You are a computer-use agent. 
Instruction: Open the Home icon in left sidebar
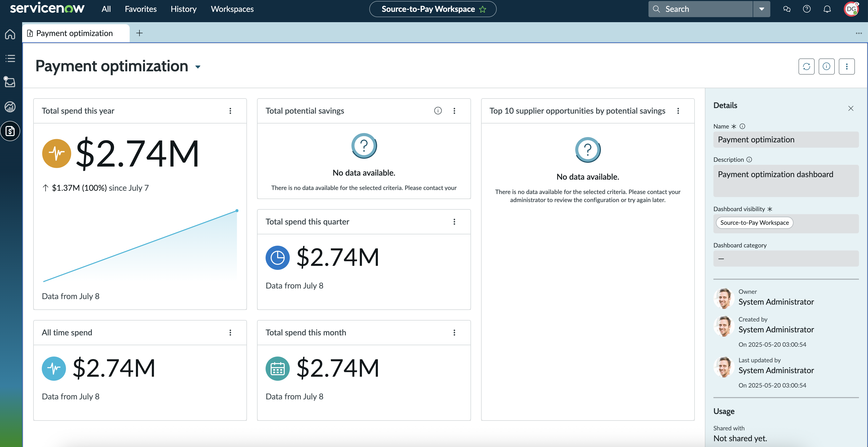[x=10, y=34]
